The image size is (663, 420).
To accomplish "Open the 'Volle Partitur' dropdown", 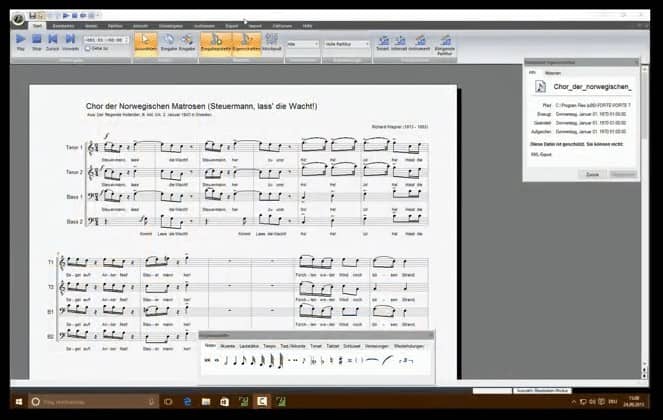I will click(347, 44).
